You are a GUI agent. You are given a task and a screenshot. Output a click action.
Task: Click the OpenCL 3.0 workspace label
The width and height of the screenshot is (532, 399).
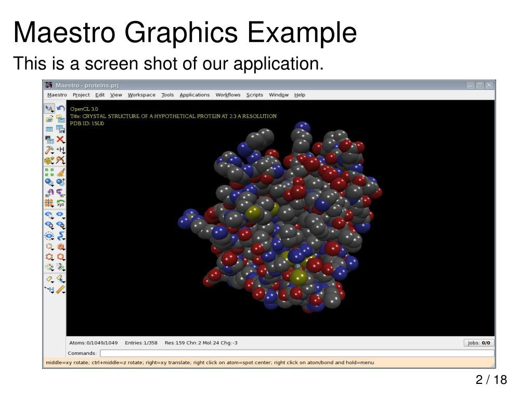(x=84, y=109)
